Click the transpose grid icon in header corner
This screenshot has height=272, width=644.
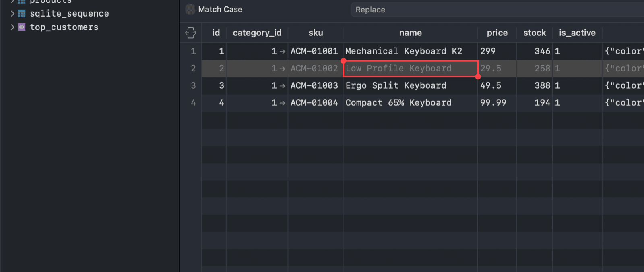tap(191, 33)
